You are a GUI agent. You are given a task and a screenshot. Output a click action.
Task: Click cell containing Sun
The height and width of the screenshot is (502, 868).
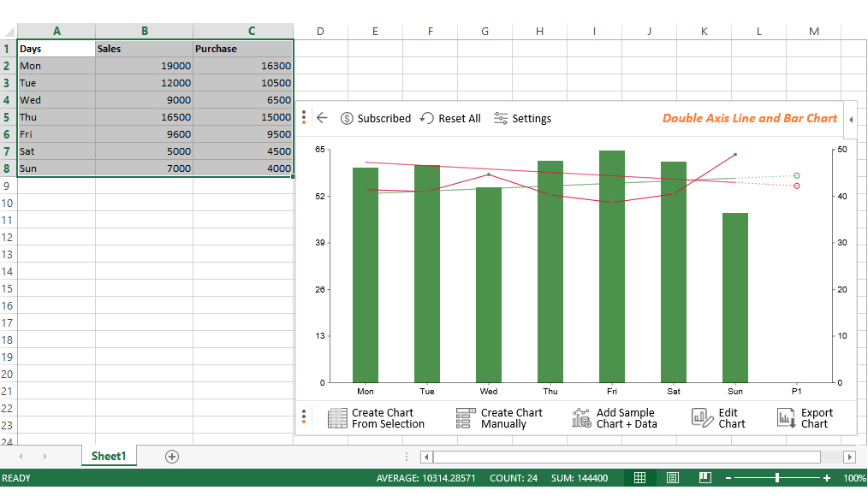coord(56,168)
